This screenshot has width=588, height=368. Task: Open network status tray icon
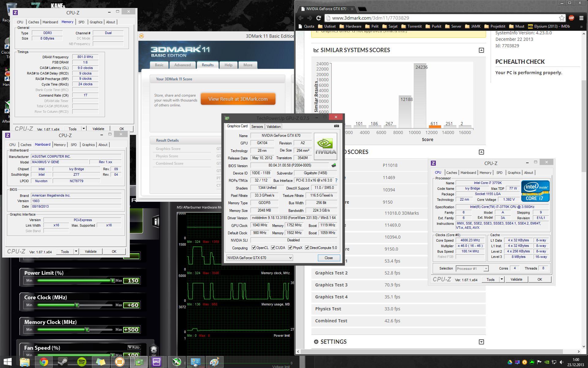tap(554, 362)
